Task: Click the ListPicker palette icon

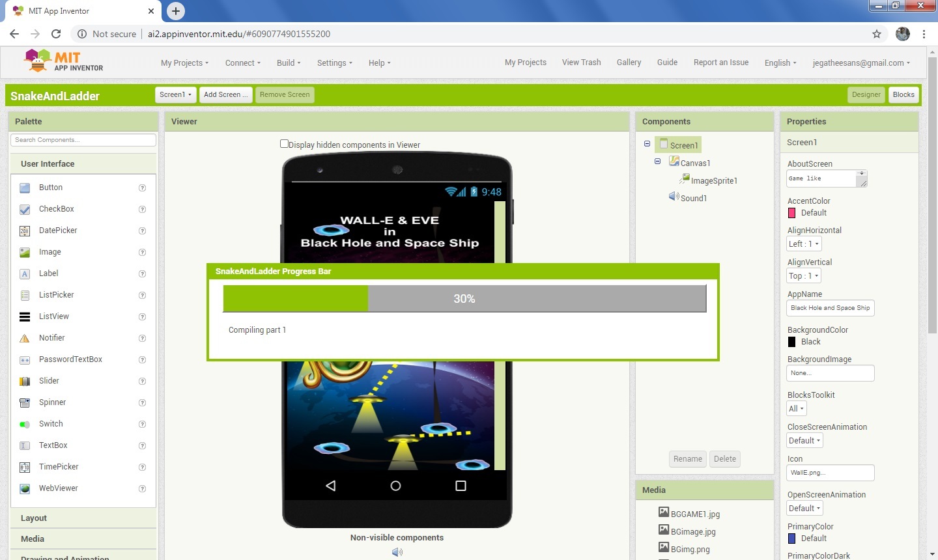Action: 25,296
